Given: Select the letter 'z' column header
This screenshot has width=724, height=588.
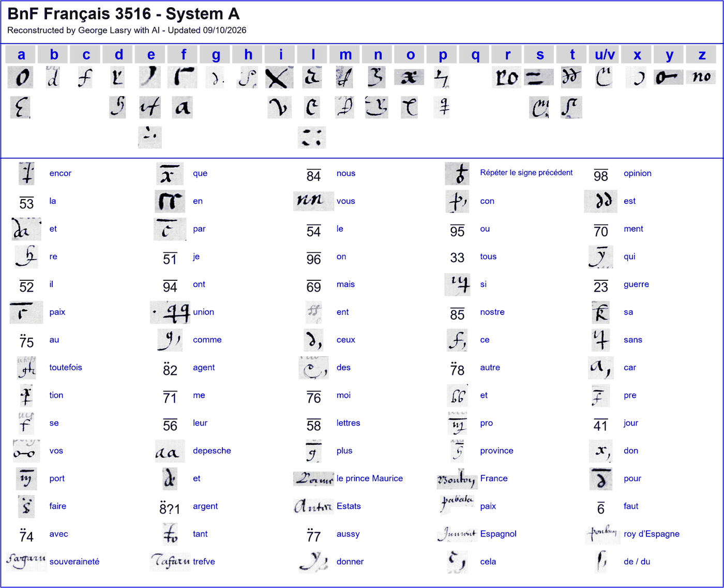Looking at the screenshot, I should (702, 54).
